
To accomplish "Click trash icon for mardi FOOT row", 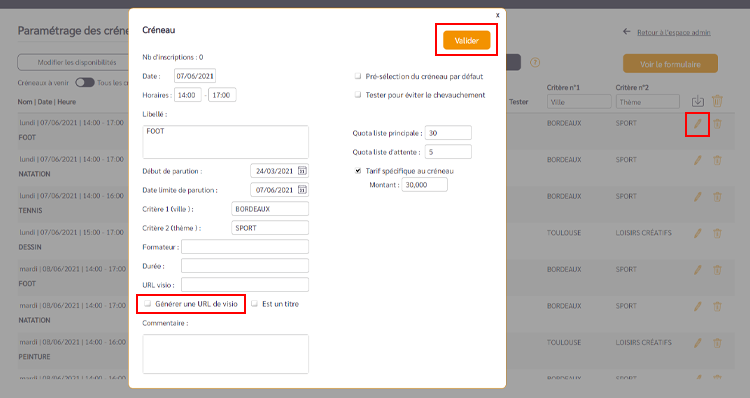I will 717,270.
